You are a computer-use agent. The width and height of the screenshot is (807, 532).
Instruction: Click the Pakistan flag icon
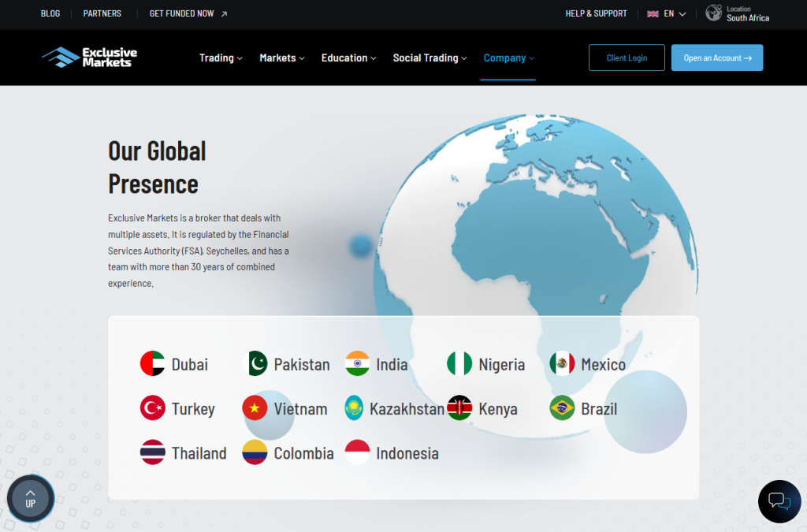point(255,364)
